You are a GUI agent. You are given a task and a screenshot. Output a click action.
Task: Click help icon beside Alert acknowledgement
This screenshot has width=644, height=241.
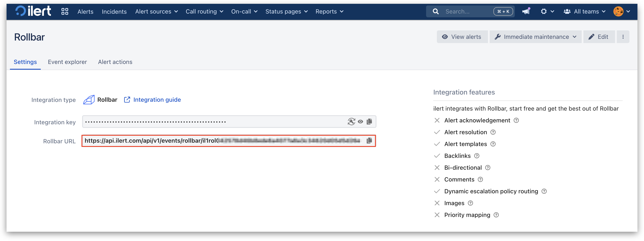pos(516,120)
